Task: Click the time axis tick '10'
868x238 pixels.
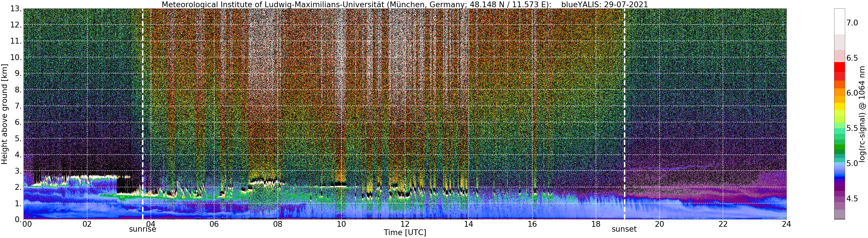Action: 341,224
